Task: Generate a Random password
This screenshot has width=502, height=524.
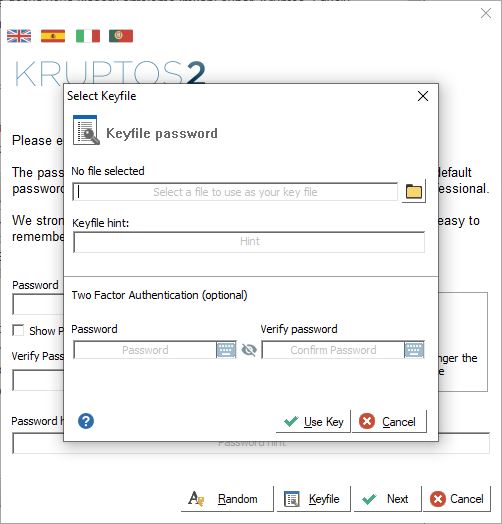Action: tap(227, 499)
